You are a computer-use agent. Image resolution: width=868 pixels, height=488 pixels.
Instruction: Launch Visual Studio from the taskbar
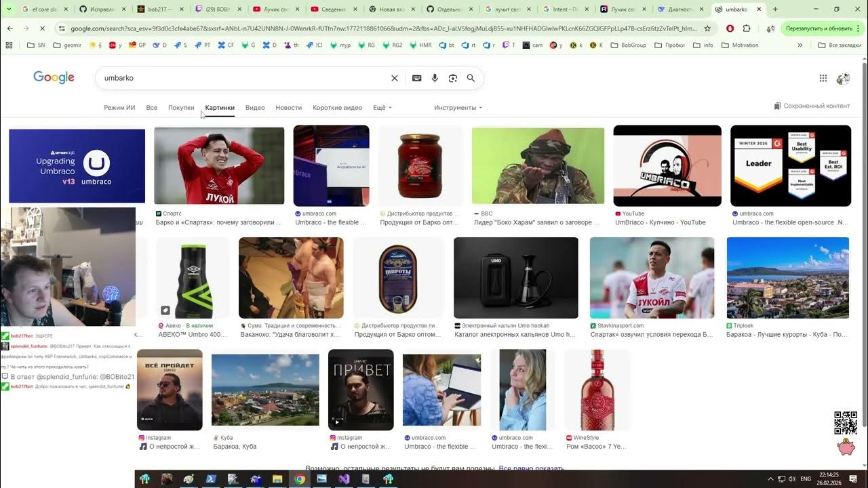coord(343,479)
